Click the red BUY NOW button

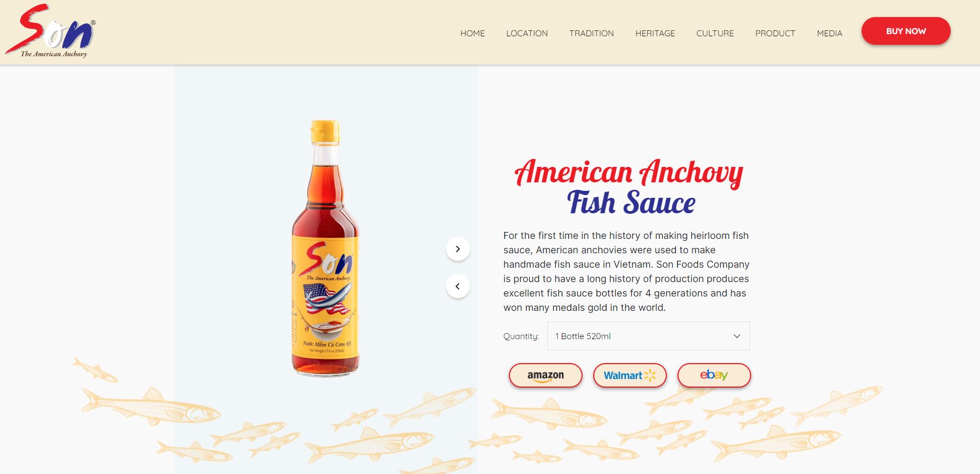point(906,31)
